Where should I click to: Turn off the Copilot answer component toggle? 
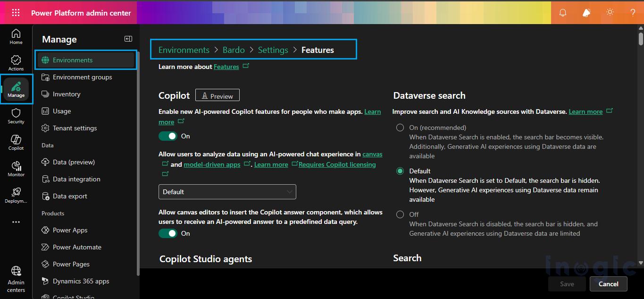coord(168,233)
